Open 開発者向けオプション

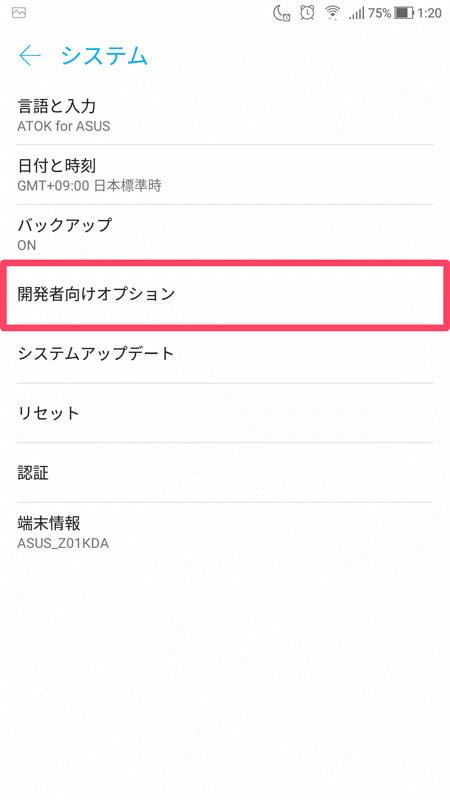(x=225, y=294)
